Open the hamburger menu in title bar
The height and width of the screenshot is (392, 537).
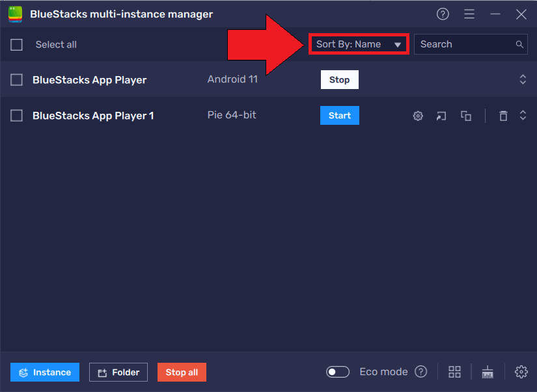tap(469, 14)
